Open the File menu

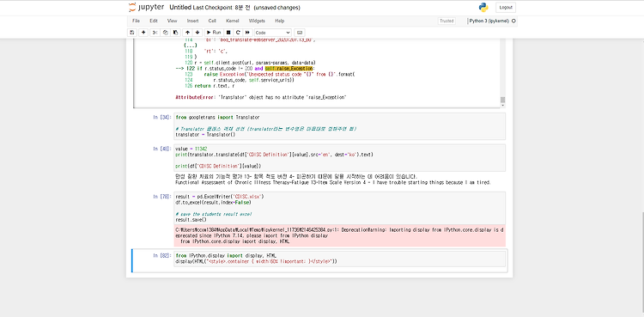click(136, 21)
